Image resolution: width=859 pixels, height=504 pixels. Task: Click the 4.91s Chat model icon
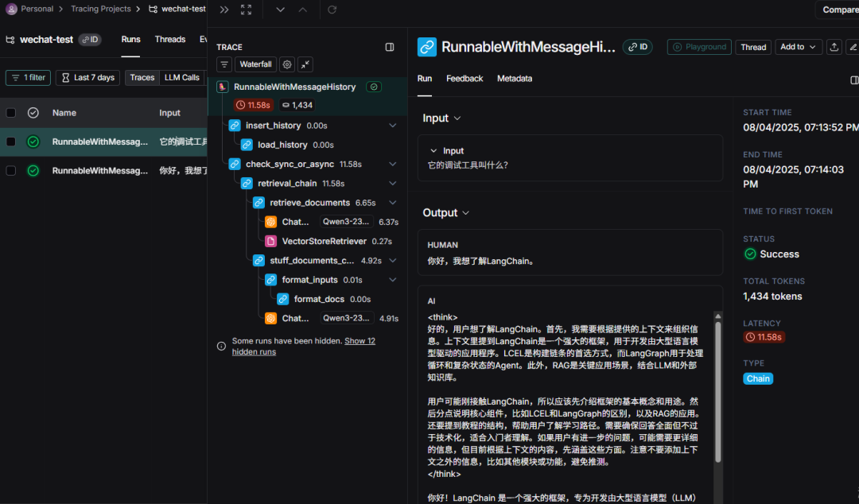[270, 318]
